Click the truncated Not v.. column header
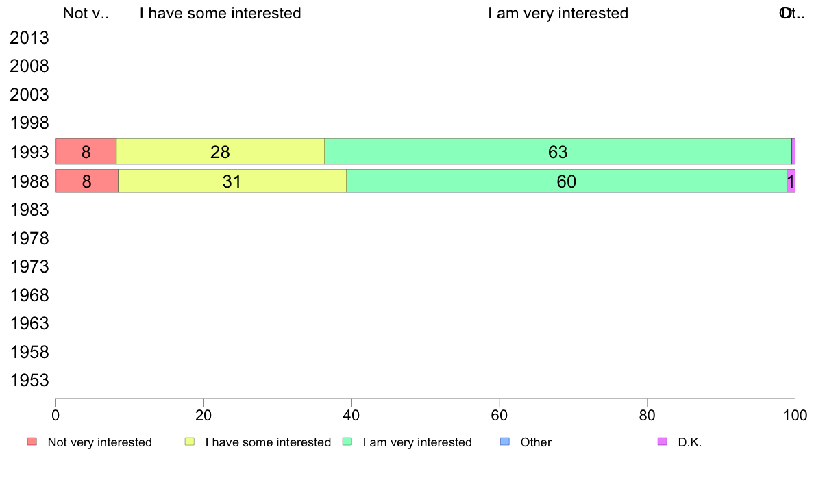The height and width of the screenshot is (504, 814). [x=86, y=13]
